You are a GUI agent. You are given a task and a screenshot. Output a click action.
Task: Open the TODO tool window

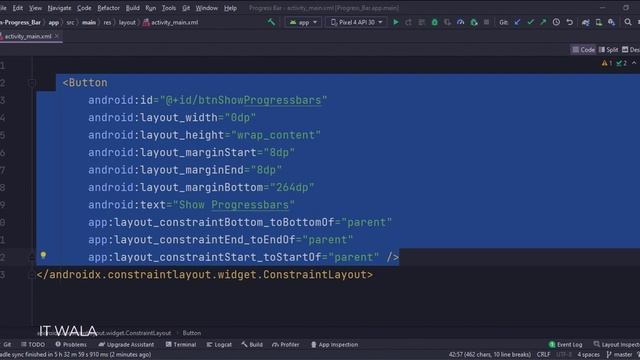point(33,344)
